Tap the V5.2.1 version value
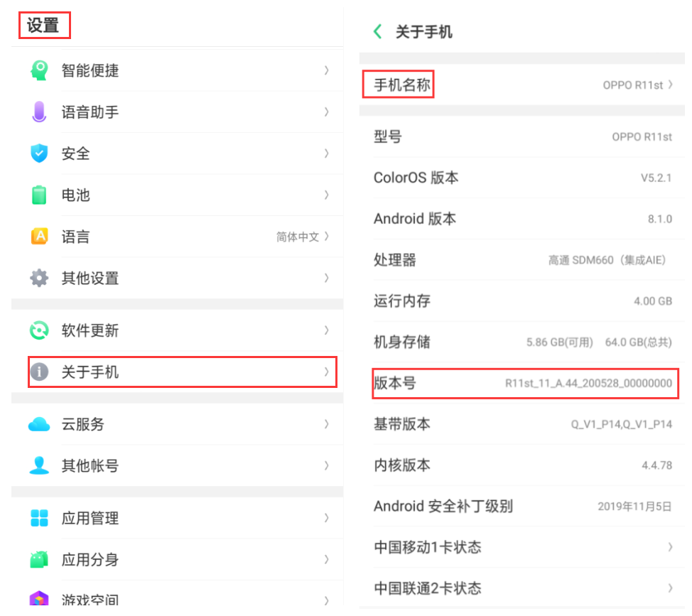Image resolution: width=692 pixels, height=616 pixels. 656,178
